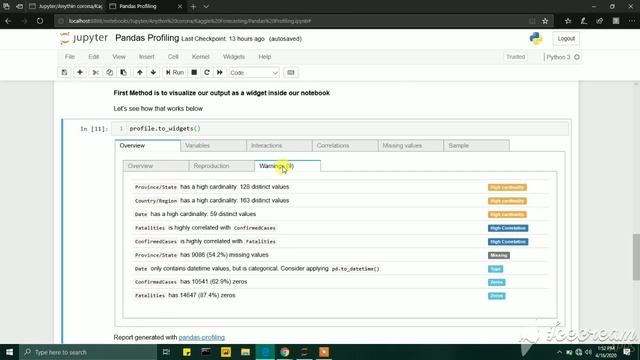Click the Jupyter logo
This screenshot has height=360, width=640.
(x=84, y=38)
